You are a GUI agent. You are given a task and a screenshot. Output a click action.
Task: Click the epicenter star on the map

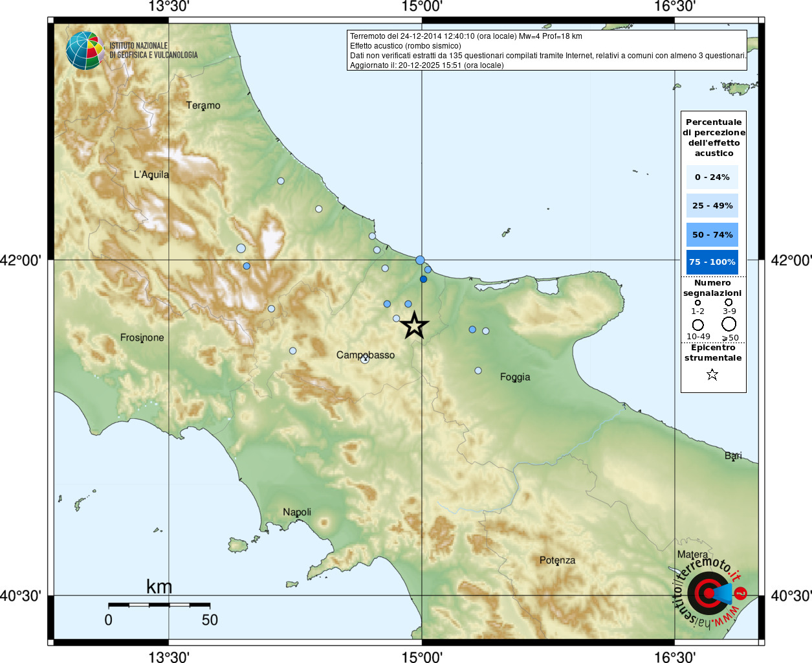click(x=414, y=325)
